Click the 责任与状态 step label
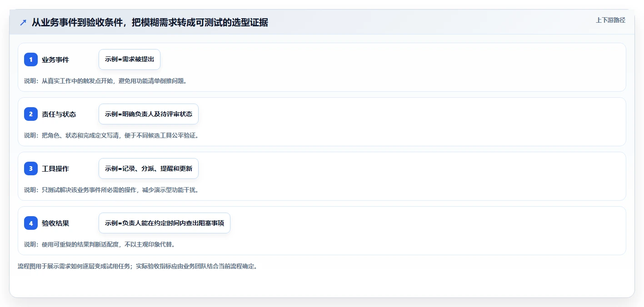 [x=59, y=114]
